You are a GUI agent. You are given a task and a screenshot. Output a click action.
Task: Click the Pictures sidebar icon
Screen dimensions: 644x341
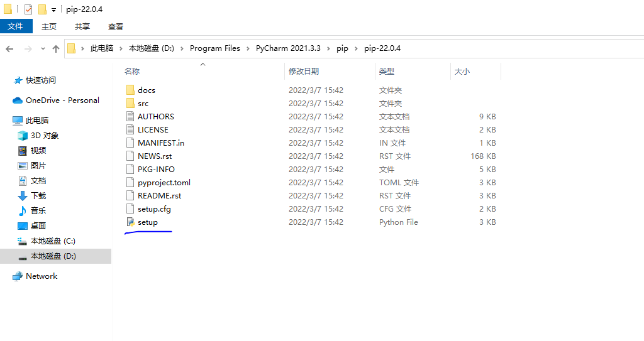point(23,166)
